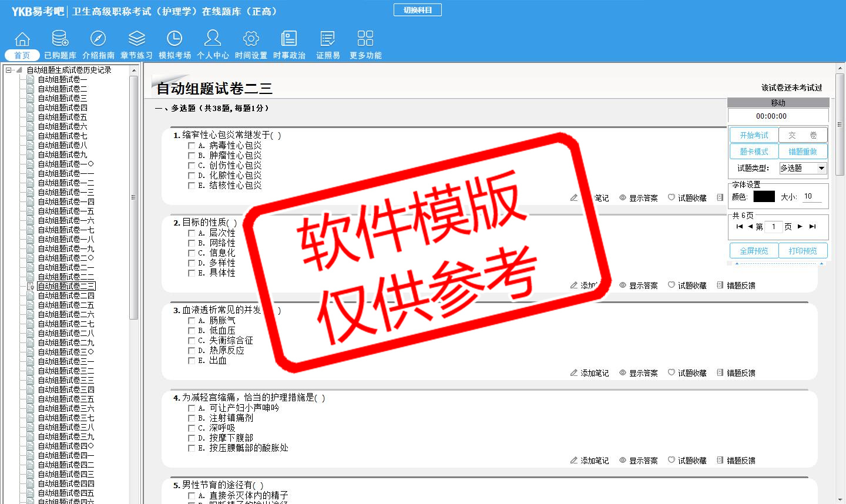Image resolution: width=846 pixels, height=504 pixels.
Task: Collapse the 自动组题生成试卷历史记录 tree root
Action: point(9,70)
